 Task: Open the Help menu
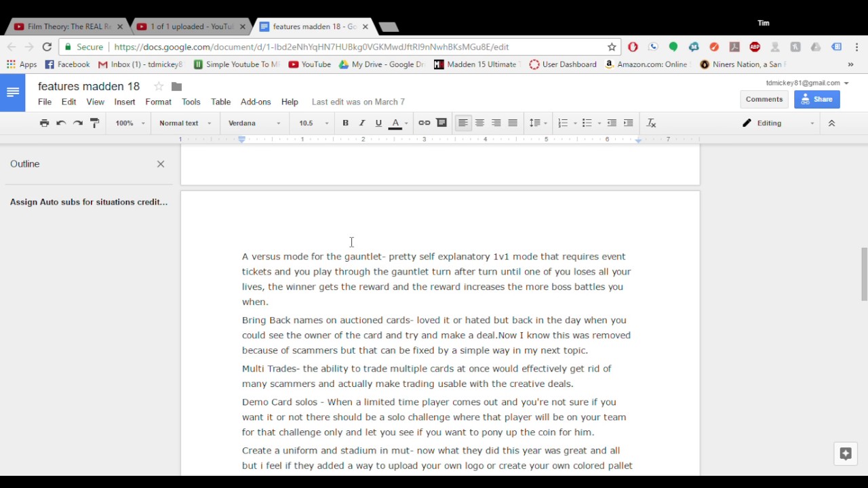pyautogui.click(x=290, y=102)
